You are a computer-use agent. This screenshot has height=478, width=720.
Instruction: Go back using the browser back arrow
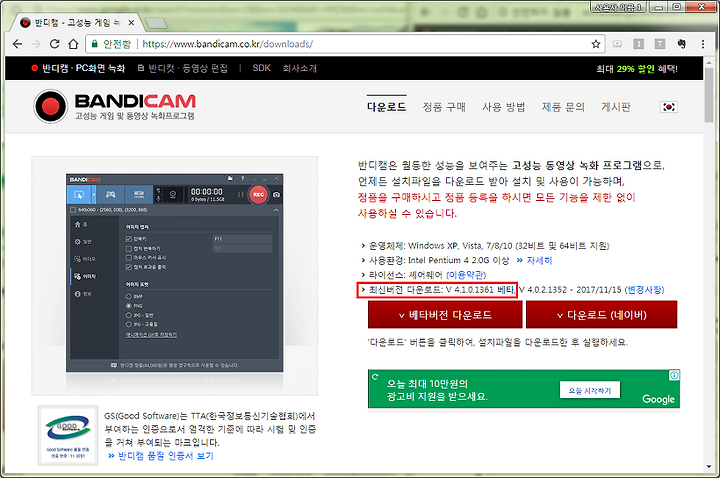tap(17, 44)
